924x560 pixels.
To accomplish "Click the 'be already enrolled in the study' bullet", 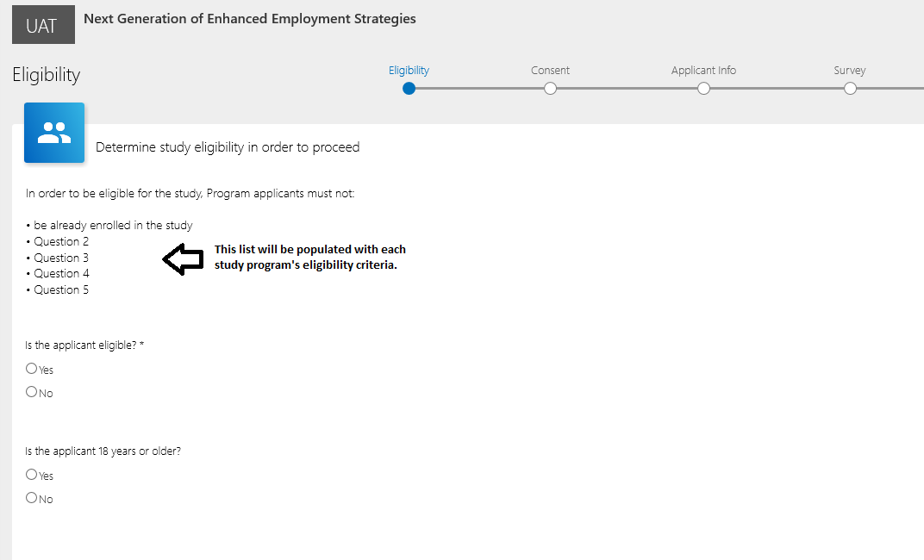I will (113, 226).
